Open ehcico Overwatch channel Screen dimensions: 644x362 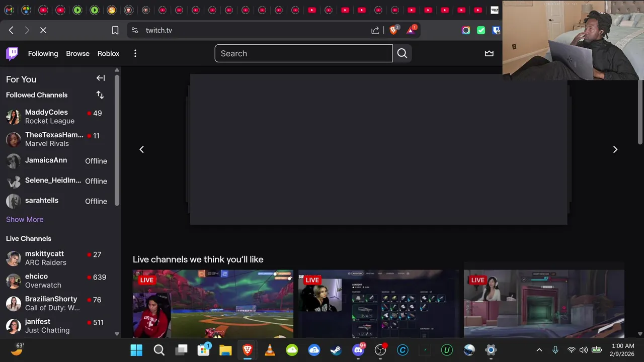tap(57, 281)
